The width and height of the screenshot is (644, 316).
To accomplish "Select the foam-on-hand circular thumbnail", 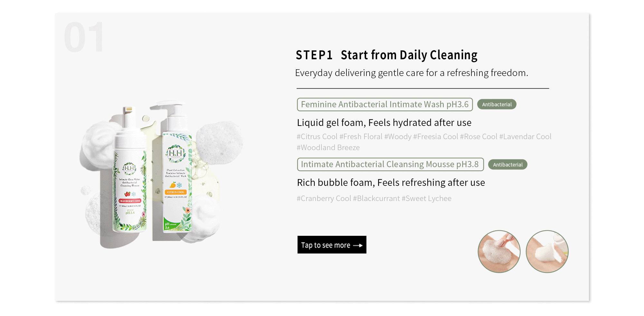I will [499, 252].
